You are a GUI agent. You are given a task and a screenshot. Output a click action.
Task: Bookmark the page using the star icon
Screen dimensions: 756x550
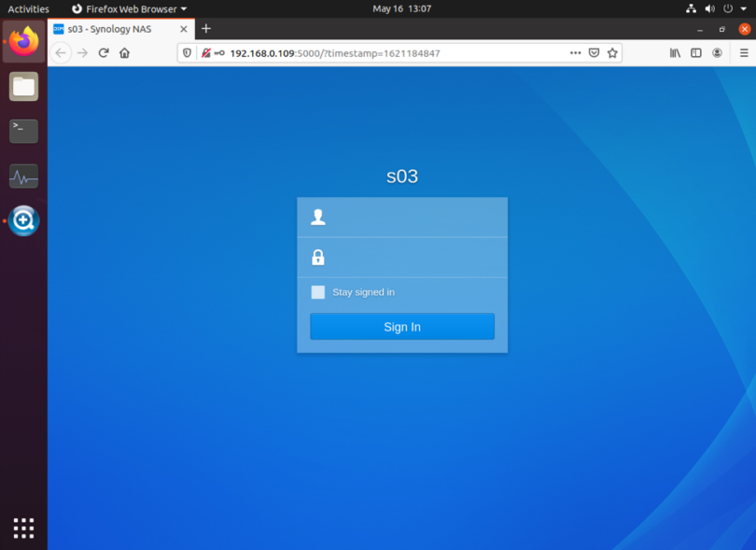coord(611,52)
